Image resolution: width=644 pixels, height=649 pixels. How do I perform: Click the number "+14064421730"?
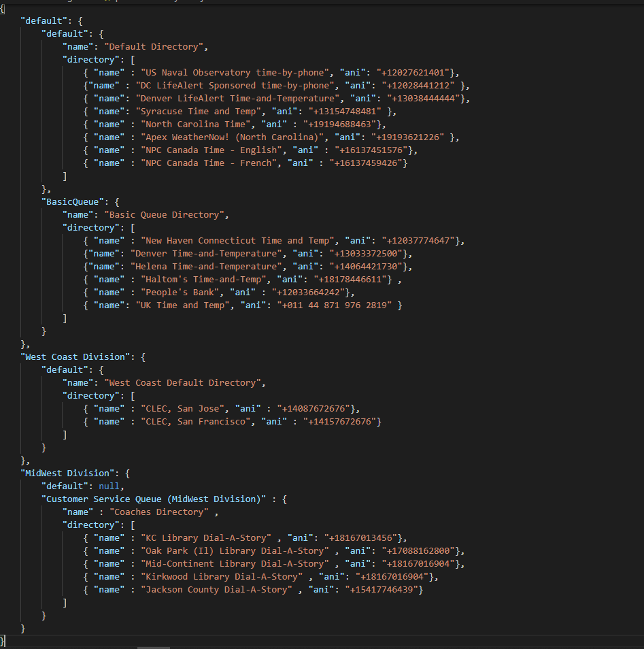[365, 267]
